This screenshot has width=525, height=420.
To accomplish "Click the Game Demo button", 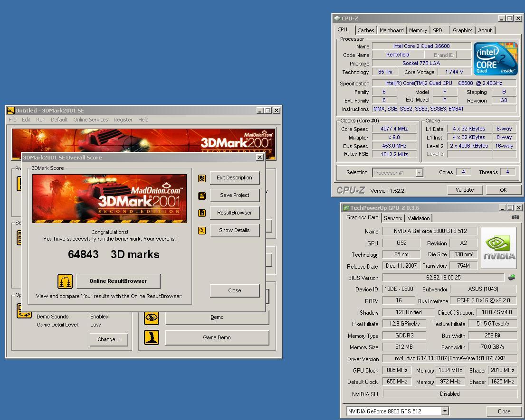I will [x=217, y=338].
